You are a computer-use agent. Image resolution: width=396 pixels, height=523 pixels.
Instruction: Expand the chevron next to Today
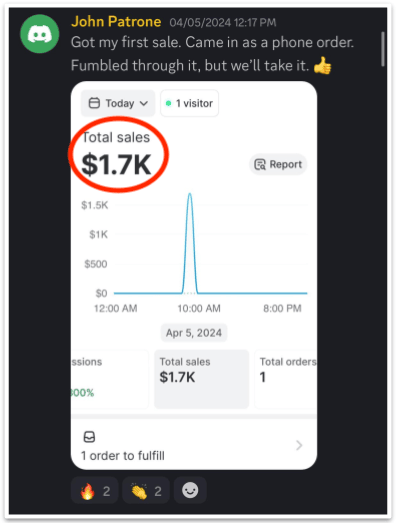pyautogui.click(x=144, y=103)
